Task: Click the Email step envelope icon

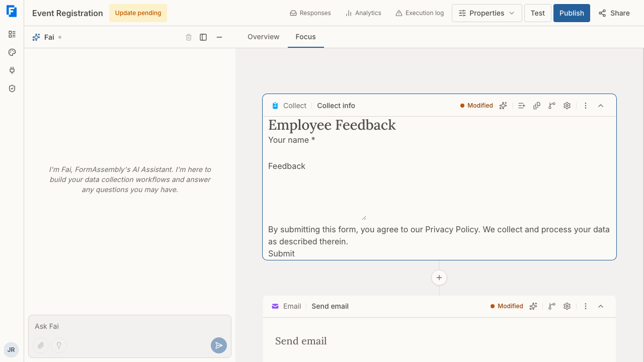Action: coord(275,306)
